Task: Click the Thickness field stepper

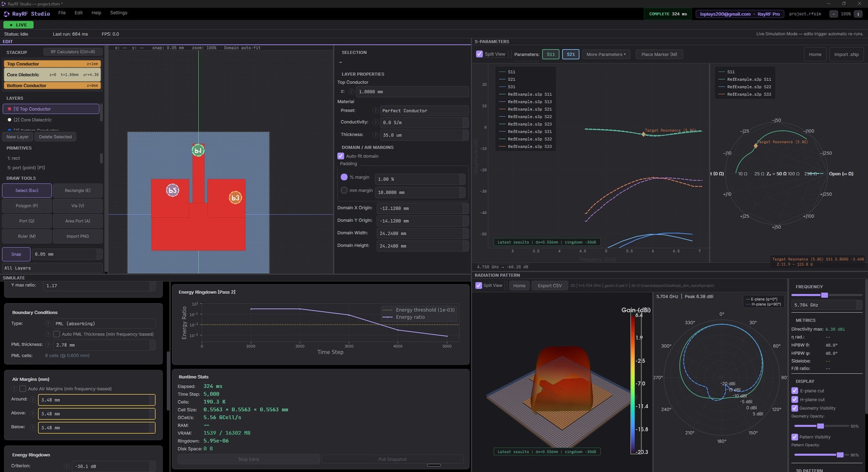Action: pyautogui.click(x=465, y=135)
